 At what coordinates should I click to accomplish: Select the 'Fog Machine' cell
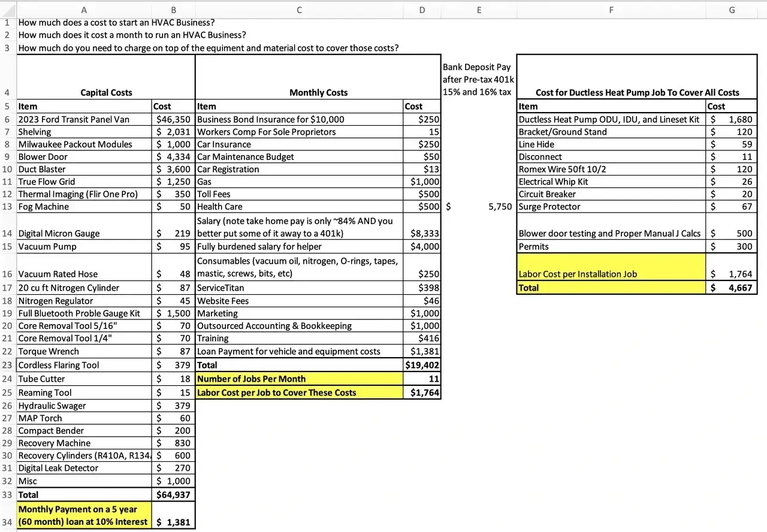pos(84,207)
